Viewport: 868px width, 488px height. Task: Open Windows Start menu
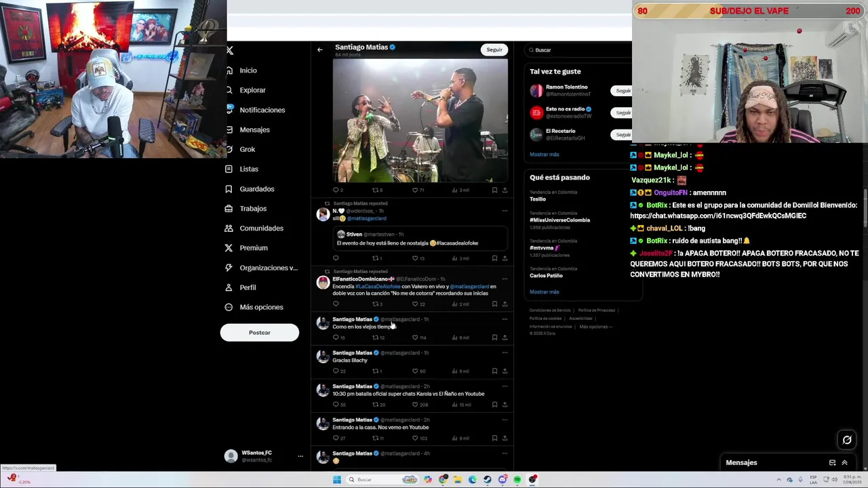(337, 480)
